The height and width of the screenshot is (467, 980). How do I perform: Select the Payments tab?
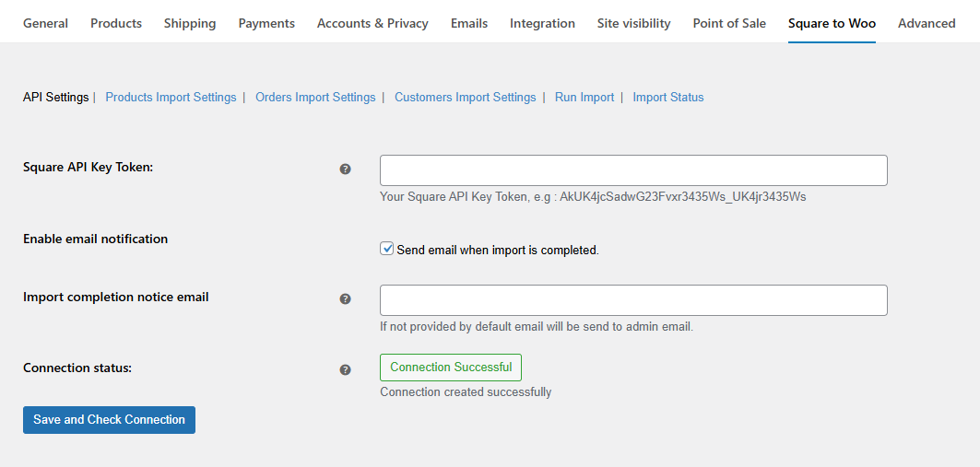pyautogui.click(x=266, y=23)
